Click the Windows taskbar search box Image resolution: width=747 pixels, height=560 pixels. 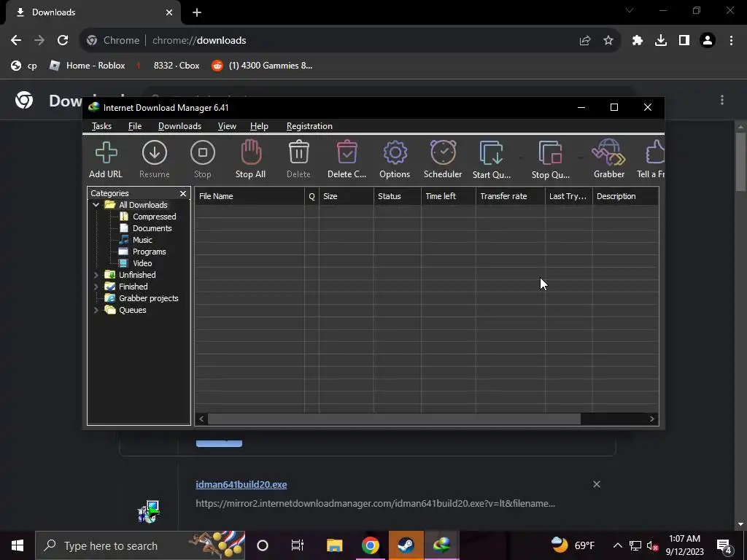140,545
